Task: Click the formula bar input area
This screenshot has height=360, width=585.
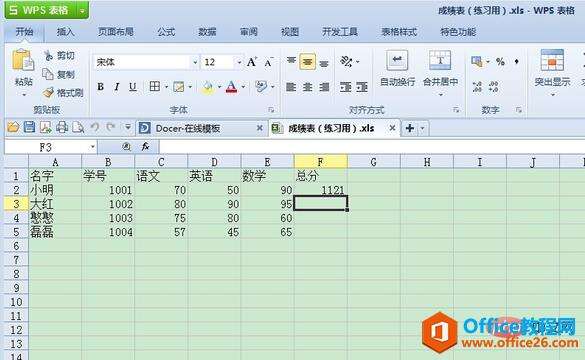Action: coord(371,147)
